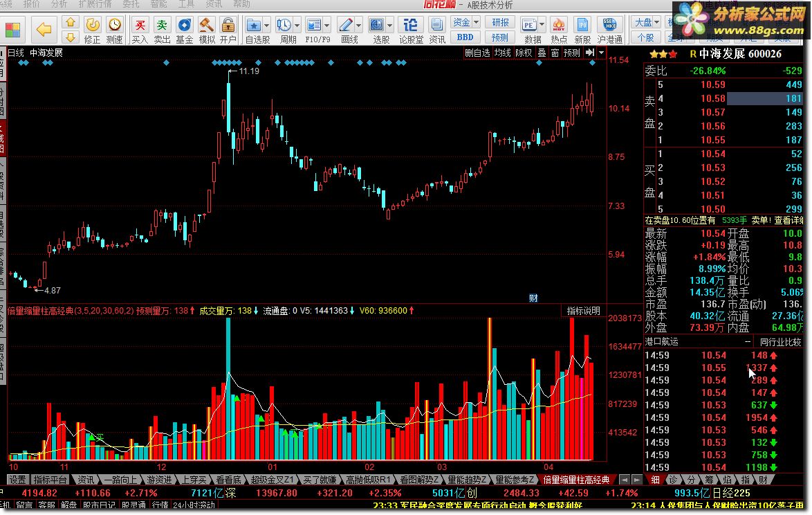The image size is (812, 515).
Task: Expand dropdown arrow beside 画线
Action: 358,25
